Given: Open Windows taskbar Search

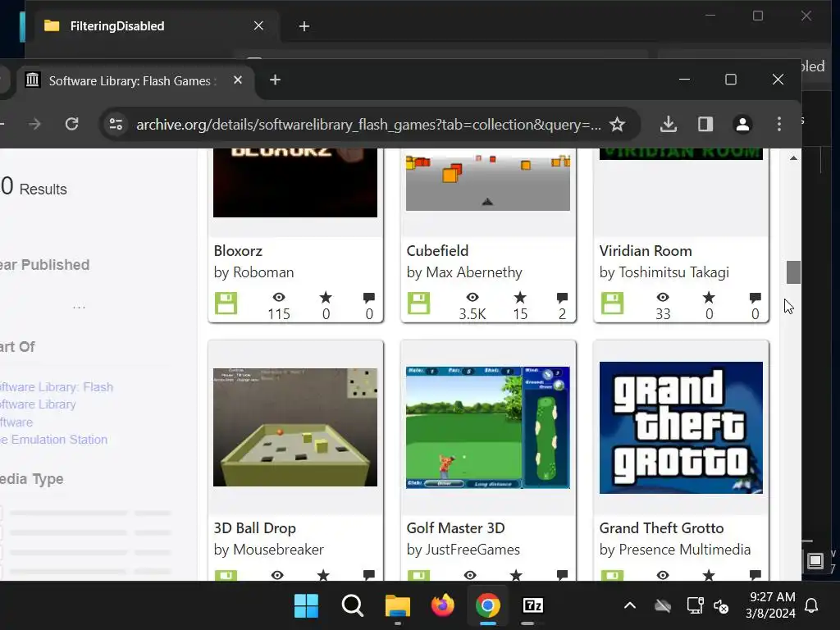Looking at the screenshot, I should pyautogui.click(x=353, y=606).
